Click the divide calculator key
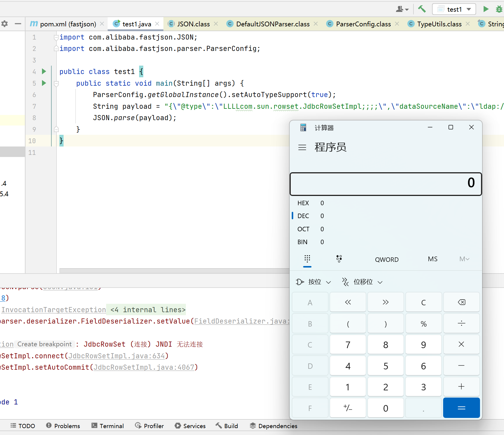 point(461,324)
